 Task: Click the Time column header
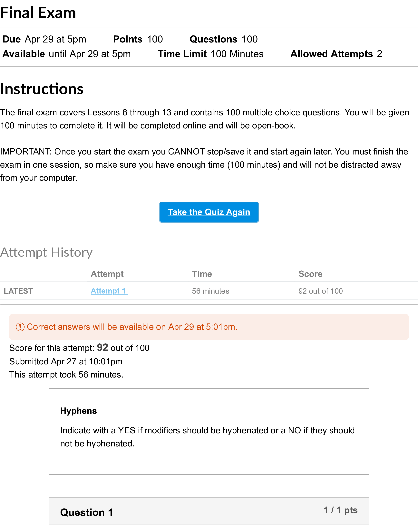(202, 274)
